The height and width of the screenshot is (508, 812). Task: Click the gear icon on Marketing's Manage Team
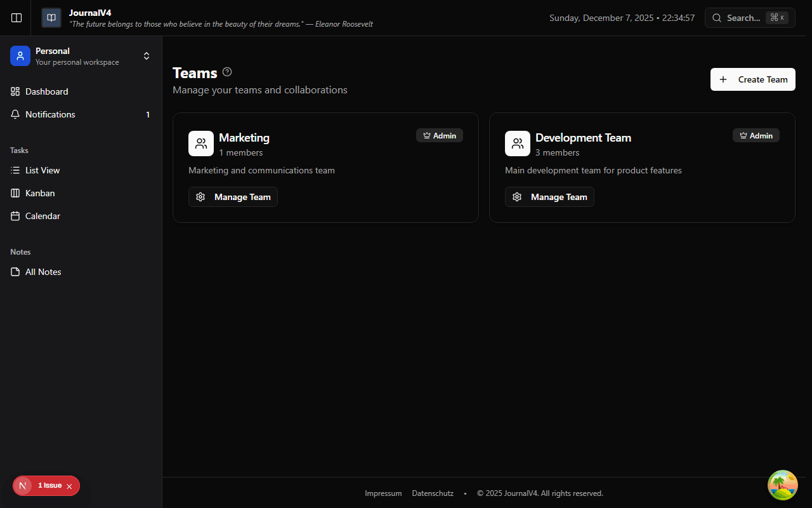coord(200,197)
